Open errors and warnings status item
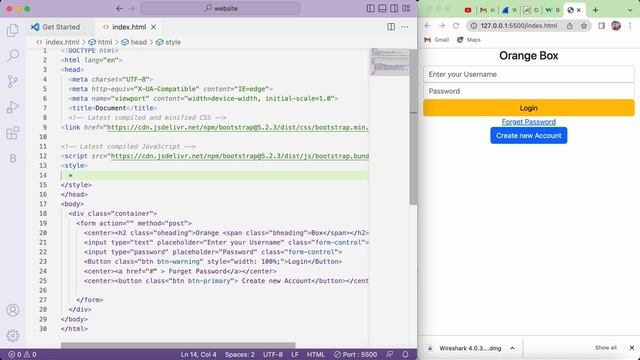The width and height of the screenshot is (640, 360). tap(22, 355)
